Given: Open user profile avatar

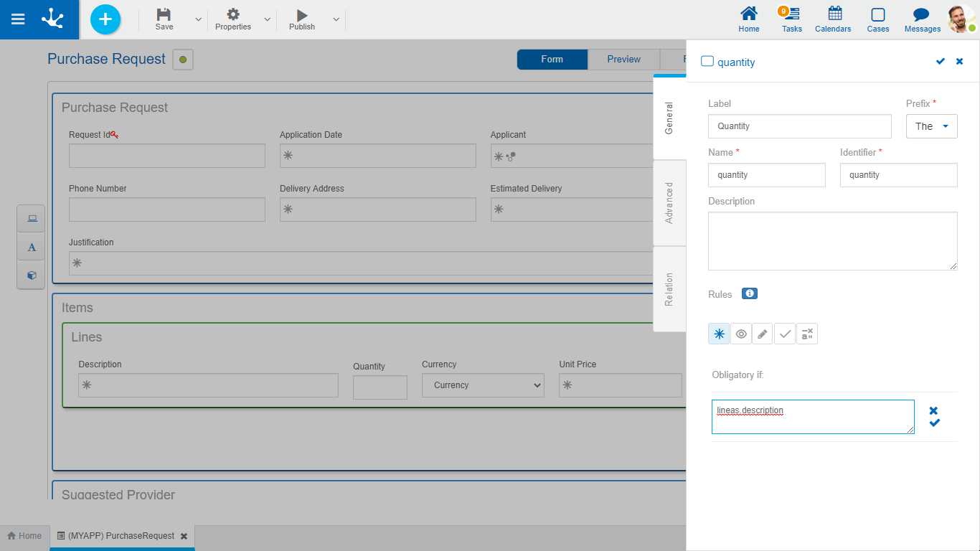Looking at the screenshot, I should point(961,19).
